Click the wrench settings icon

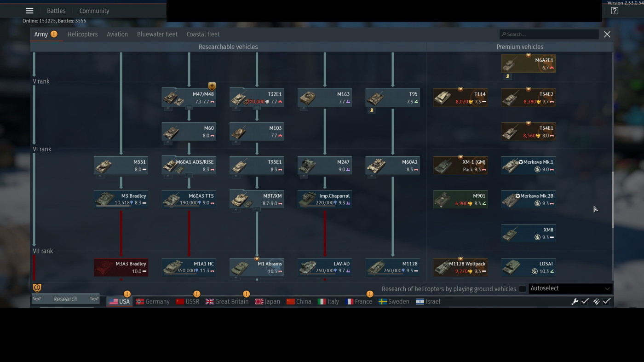[575, 301]
